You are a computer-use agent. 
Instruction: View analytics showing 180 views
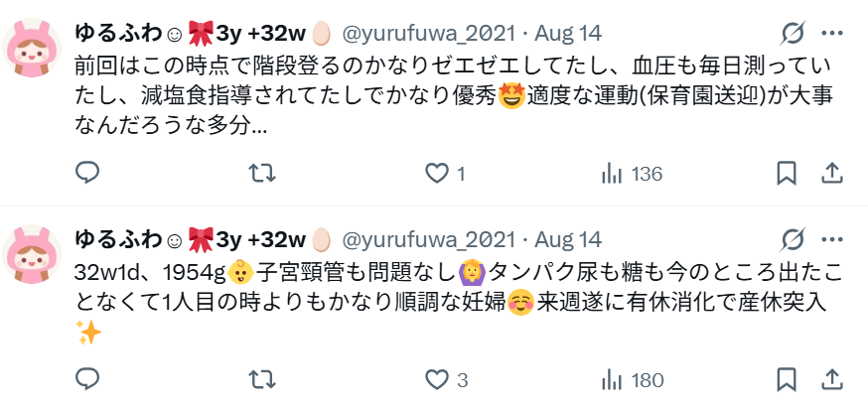click(x=633, y=380)
